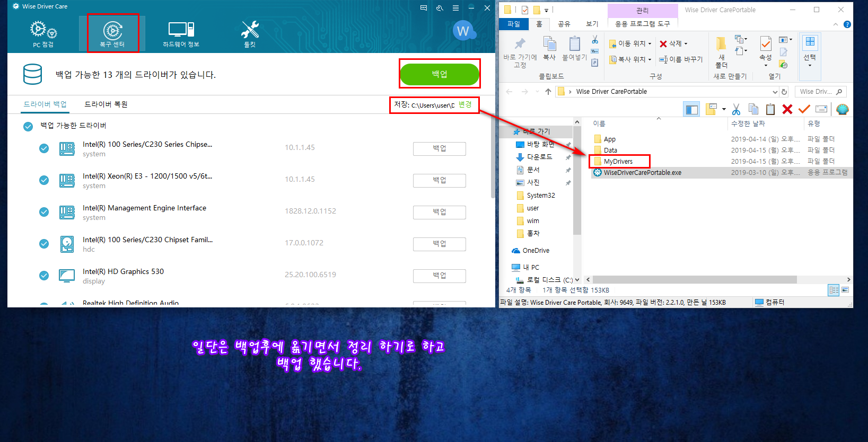Screen dimensions: 868x442
Task: Select OneDrive in navigation pane
Action: [536, 251]
